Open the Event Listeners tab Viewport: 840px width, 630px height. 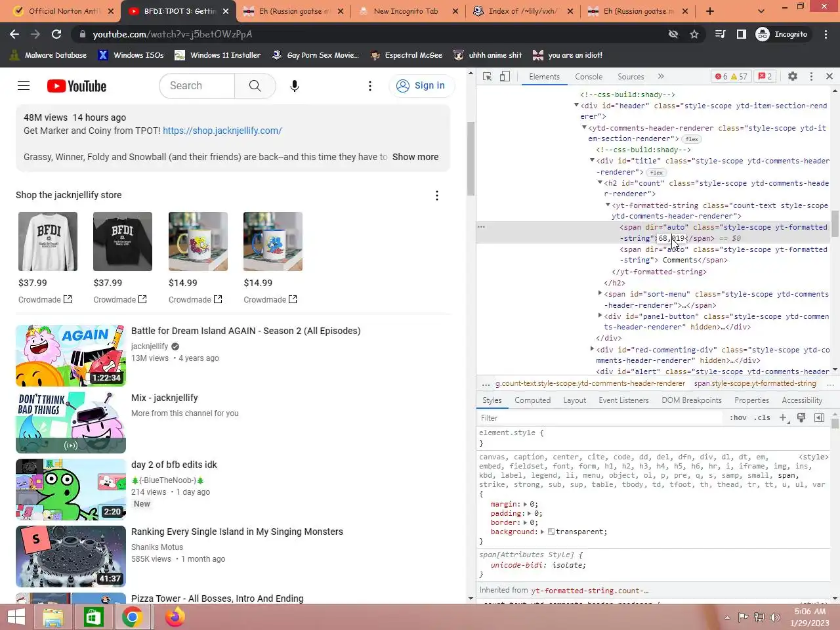tap(623, 400)
